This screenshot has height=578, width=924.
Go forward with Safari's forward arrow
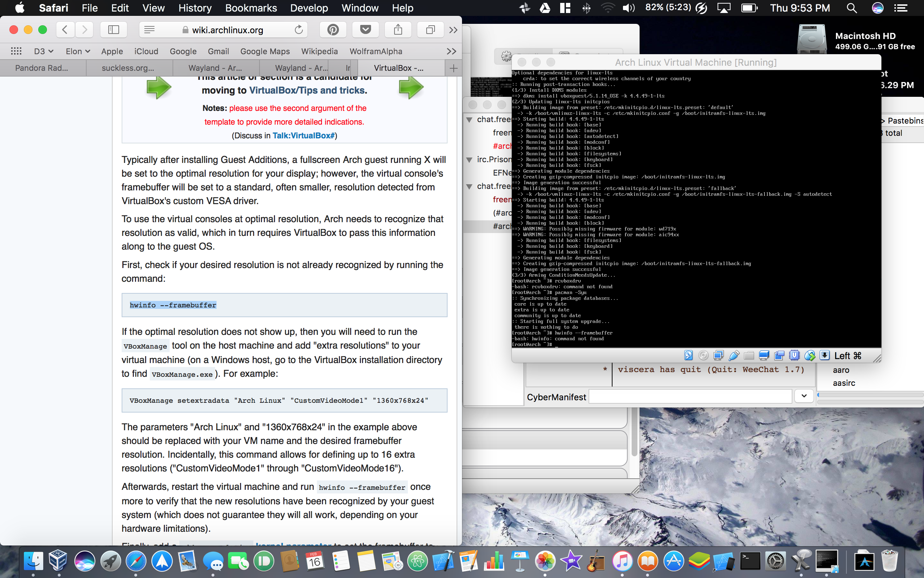pyautogui.click(x=84, y=29)
